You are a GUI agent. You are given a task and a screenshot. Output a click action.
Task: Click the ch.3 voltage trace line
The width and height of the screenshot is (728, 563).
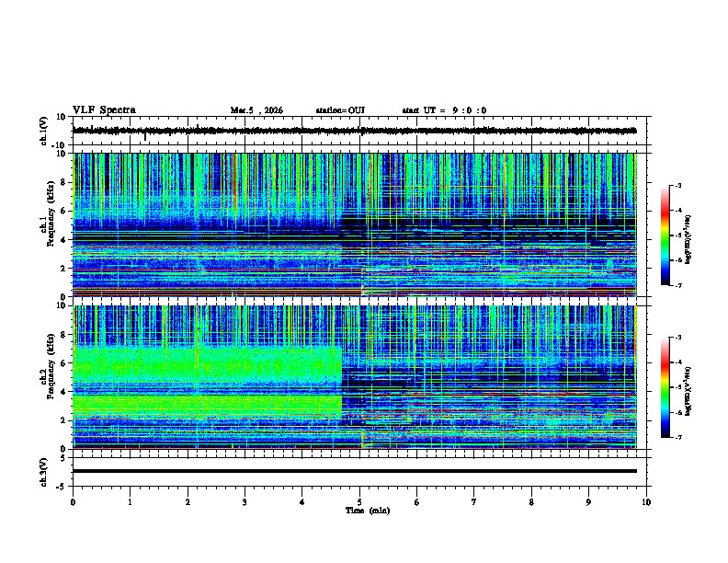click(x=355, y=471)
